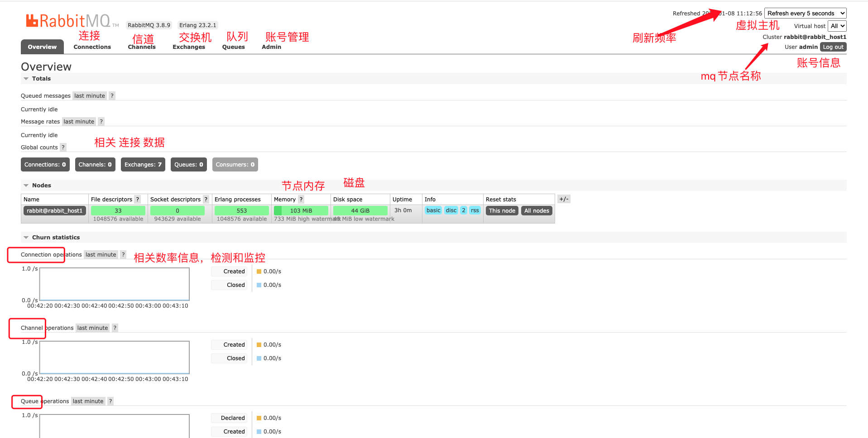Open help for Message rates
Image resolution: width=868 pixels, height=438 pixels.
pos(101,121)
